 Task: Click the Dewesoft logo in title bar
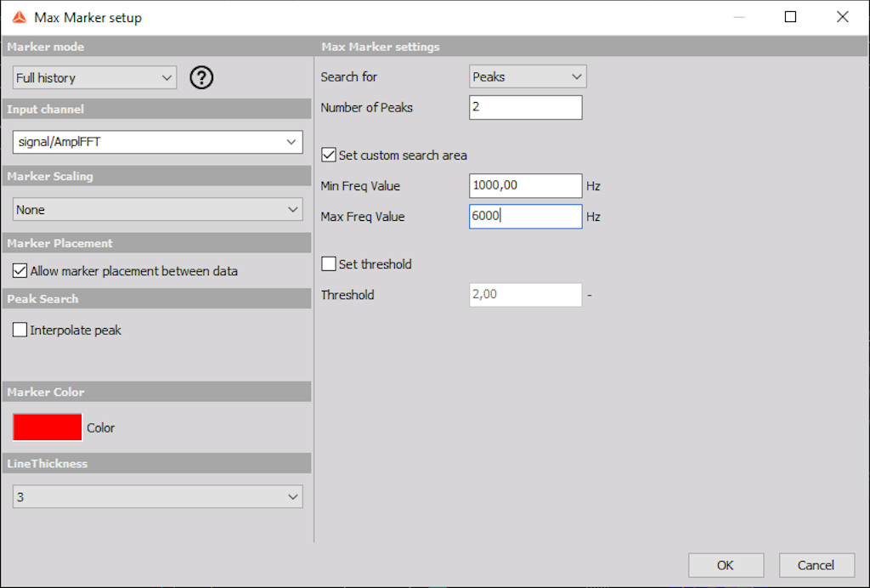tap(20, 17)
